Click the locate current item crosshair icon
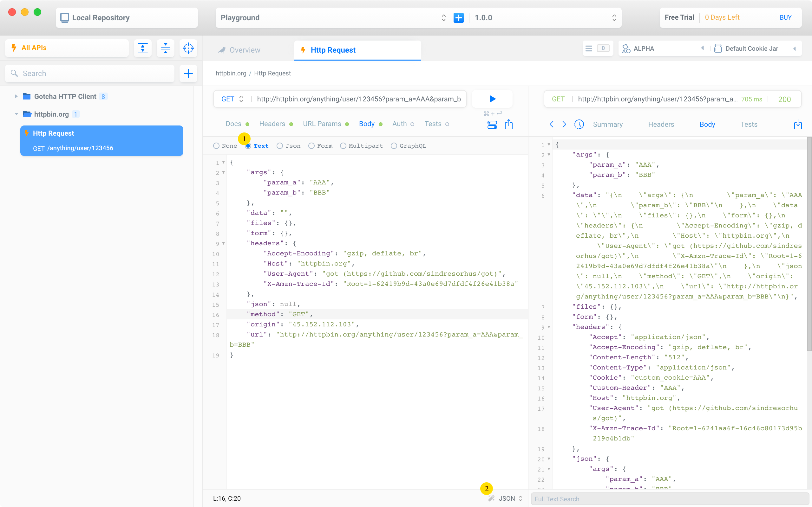The height and width of the screenshot is (507, 812). click(x=188, y=48)
